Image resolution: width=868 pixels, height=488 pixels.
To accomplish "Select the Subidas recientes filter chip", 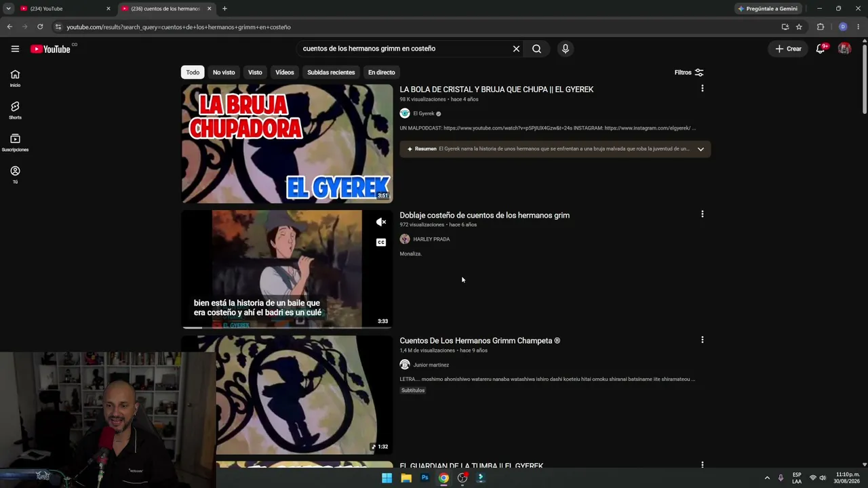I will (331, 73).
